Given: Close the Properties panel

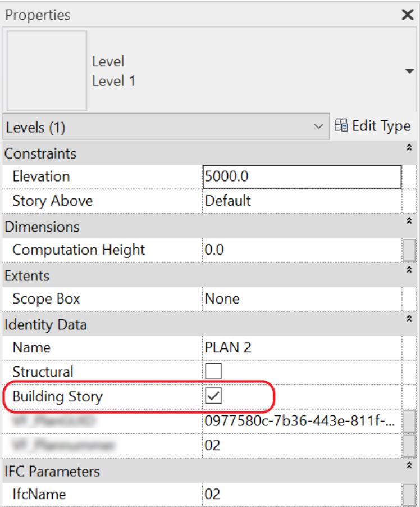Looking at the screenshot, I should click(408, 15).
